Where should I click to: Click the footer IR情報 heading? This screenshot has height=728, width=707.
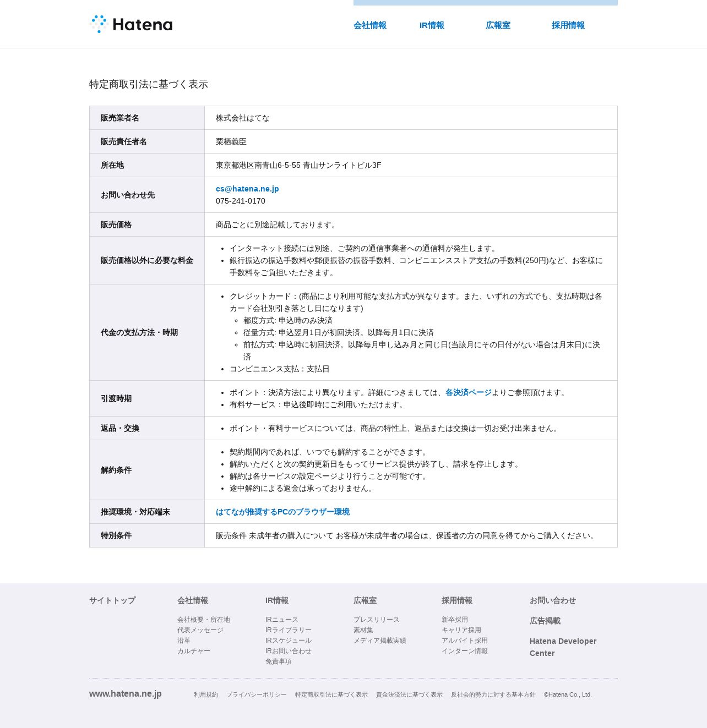pos(277,600)
